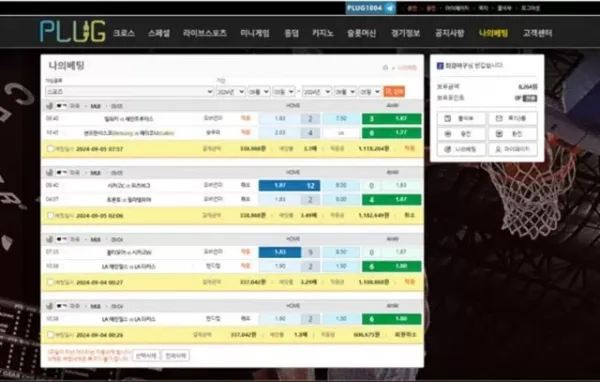600x382 pixels.
Task: Open 마이페이지 with the person icon
Action: (x=513, y=149)
